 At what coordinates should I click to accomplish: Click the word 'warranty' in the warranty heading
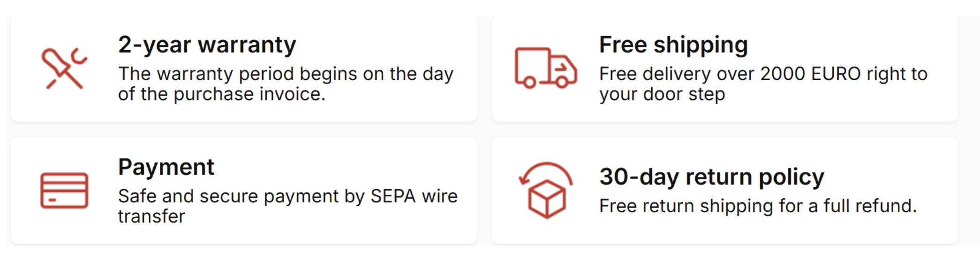(x=247, y=45)
